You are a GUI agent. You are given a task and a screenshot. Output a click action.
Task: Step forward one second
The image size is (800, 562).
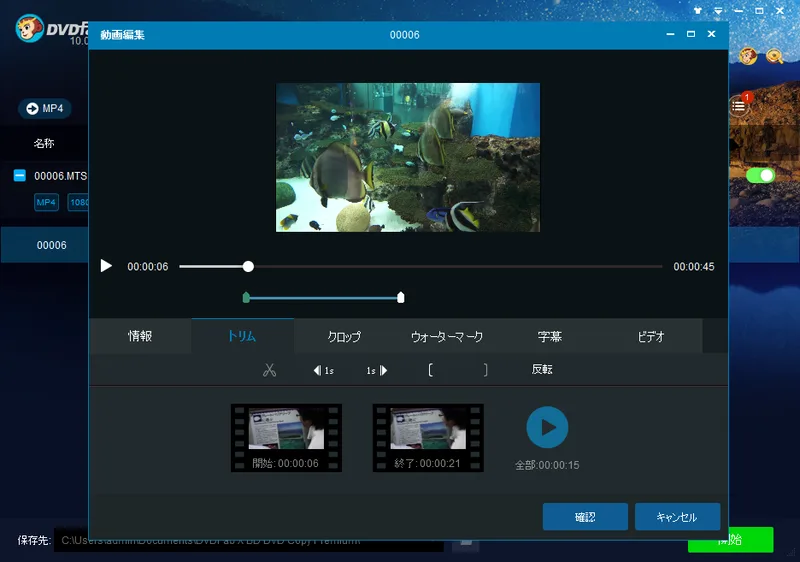tap(376, 370)
